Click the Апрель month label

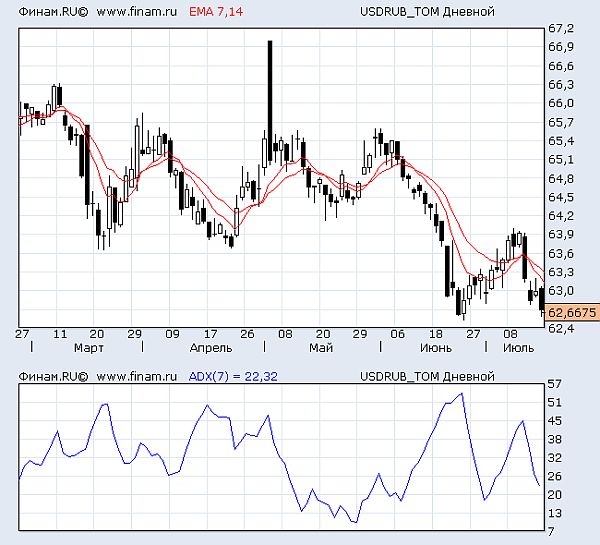click(209, 348)
